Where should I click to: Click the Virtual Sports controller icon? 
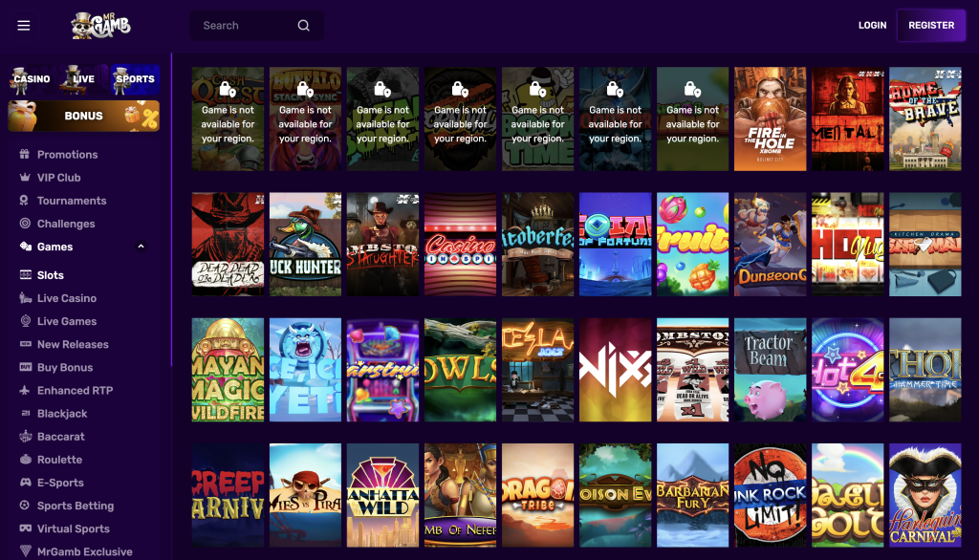point(25,528)
